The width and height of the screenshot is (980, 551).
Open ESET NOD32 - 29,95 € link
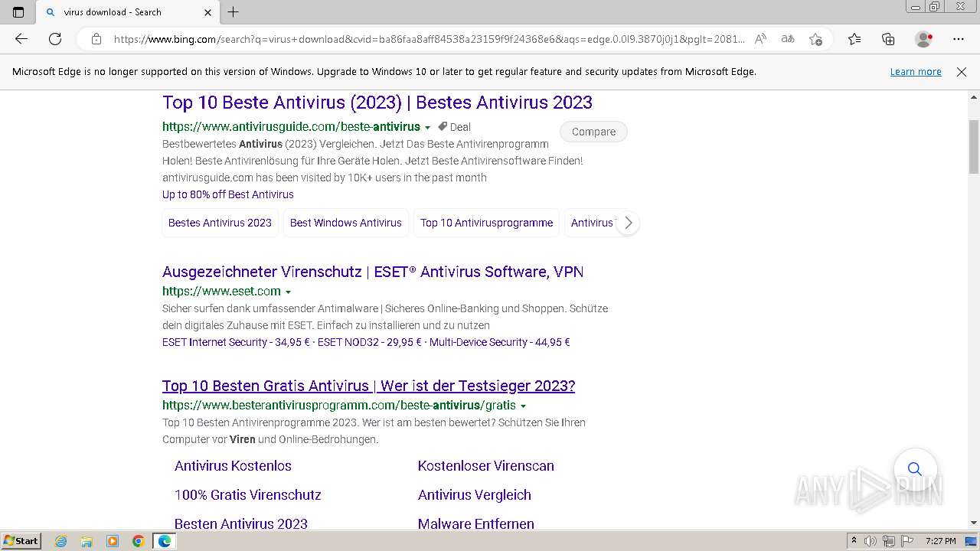[x=370, y=342]
